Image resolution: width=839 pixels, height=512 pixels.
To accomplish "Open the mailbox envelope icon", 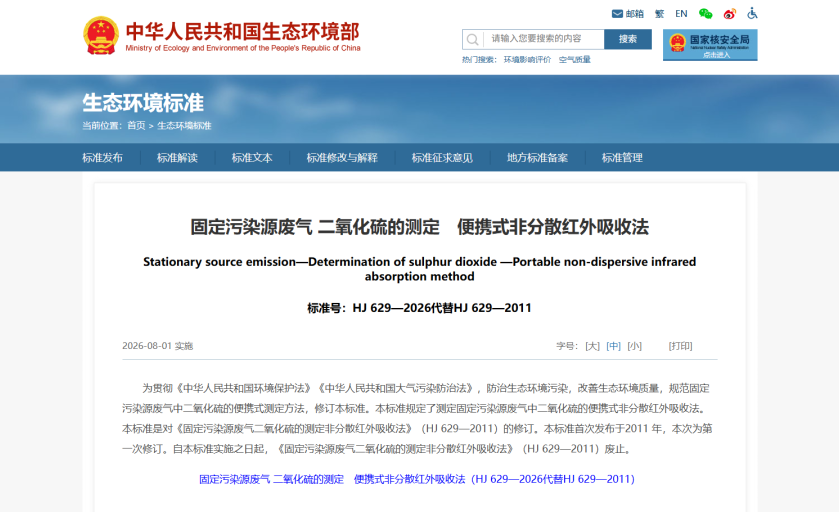I will pyautogui.click(x=617, y=14).
